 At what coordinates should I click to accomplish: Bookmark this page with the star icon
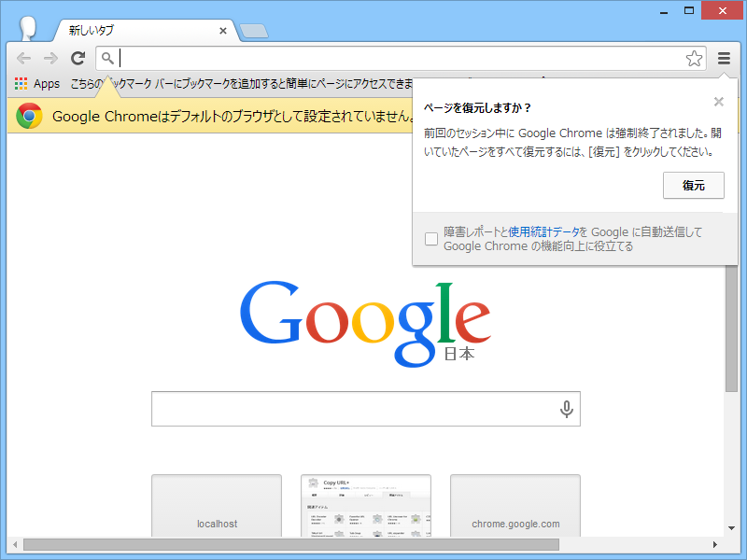[x=694, y=59]
